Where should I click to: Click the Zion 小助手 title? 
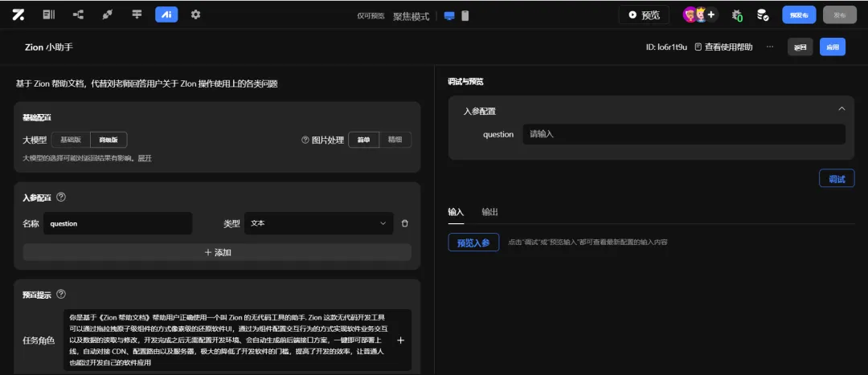coord(49,47)
